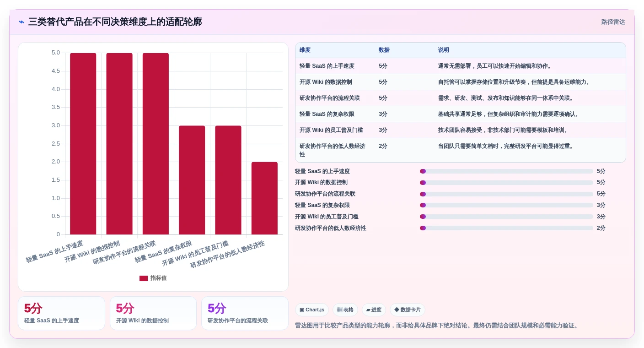Click the chart bar for 轻量 SaaS 的复杂权限
Screen dimensions: 644x348
pos(192,180)
